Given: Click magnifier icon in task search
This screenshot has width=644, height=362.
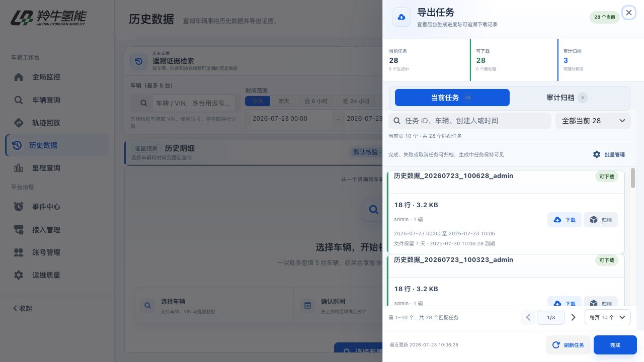Looking at the screenshot, I should coord(397,121).
